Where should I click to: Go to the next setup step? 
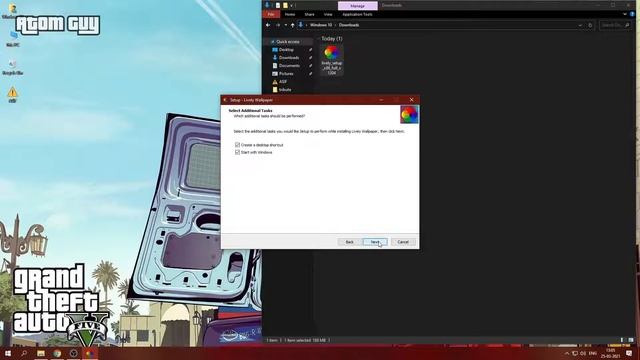[x=375, y=242]
